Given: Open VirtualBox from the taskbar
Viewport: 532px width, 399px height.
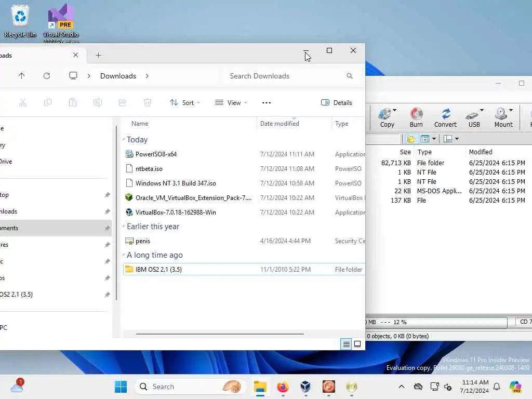Looking at the screenshot, I should click(x=305, y=387).
